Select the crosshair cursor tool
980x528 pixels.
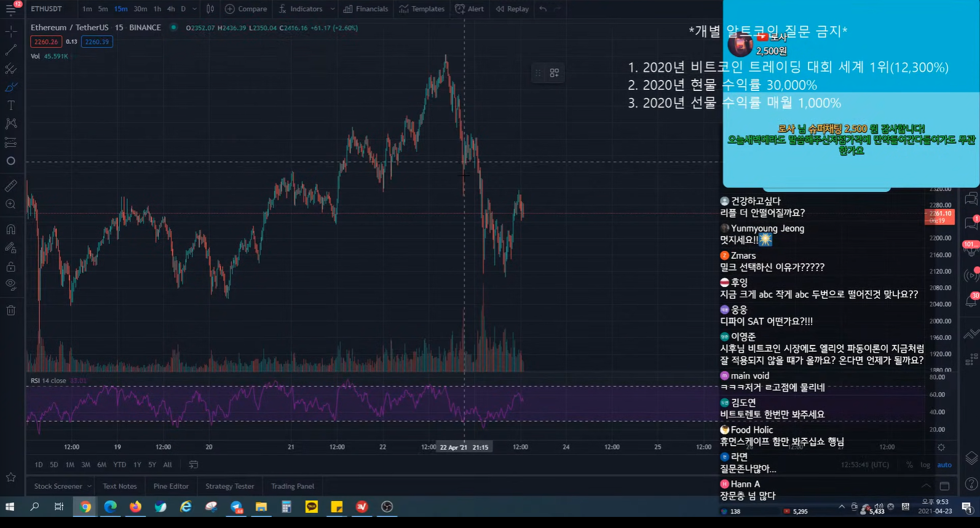tap(11, 31)
